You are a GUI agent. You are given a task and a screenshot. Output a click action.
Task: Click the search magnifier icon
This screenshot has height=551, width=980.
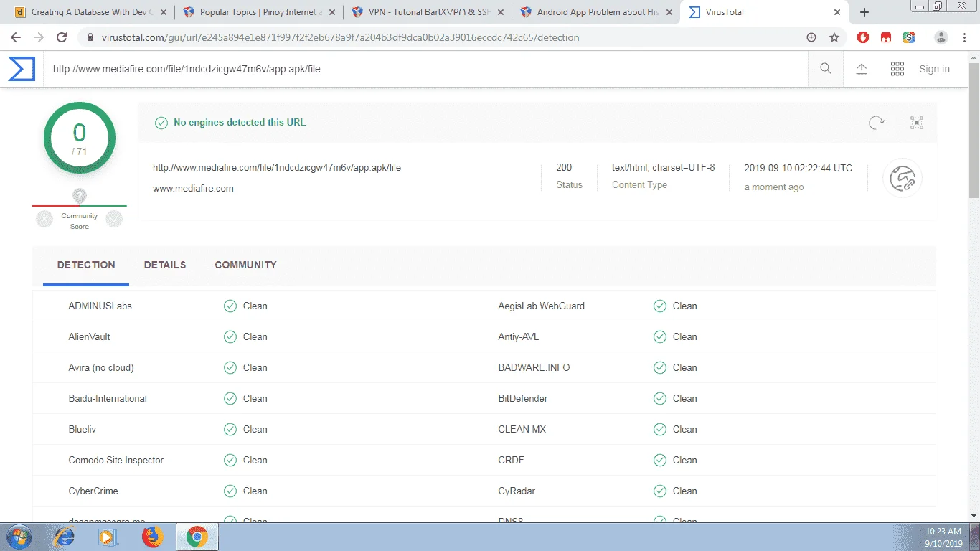(826, 69)
